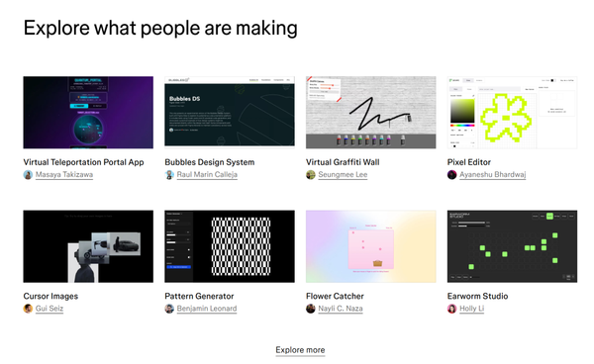Select the 'Pattern Generator' title text
The height and width of the screenshot is (364, 594).
pos(199,297)
